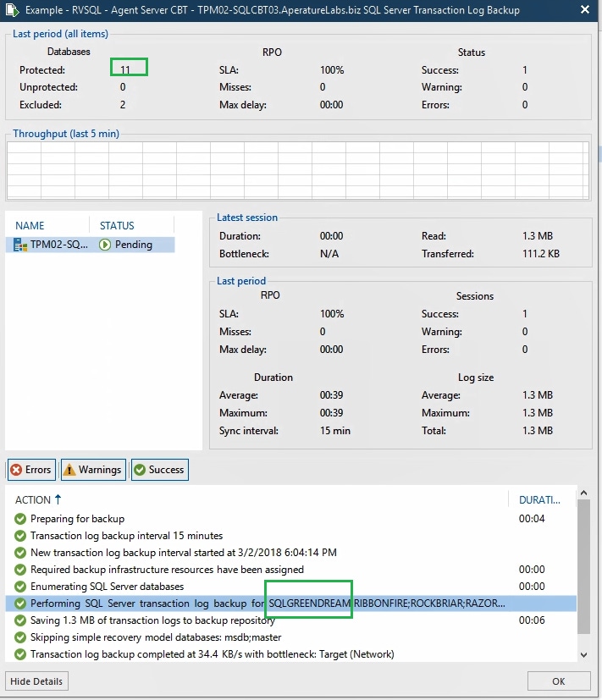Click green check beside Required backup infrastructure
Image resolution: width=602 pixels, height=700 pixels.
pyautogui.click(x=20, y=570)
